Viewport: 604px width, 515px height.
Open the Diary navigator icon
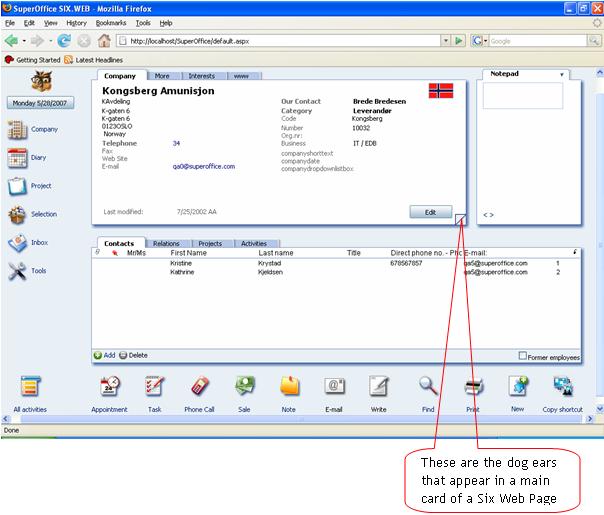coord(17,158)
